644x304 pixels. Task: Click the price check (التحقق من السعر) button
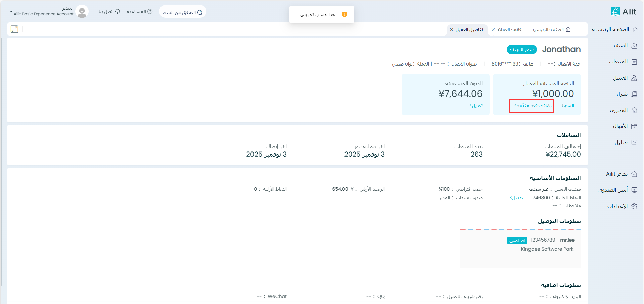pyautogui.click(x=182, y=12)
